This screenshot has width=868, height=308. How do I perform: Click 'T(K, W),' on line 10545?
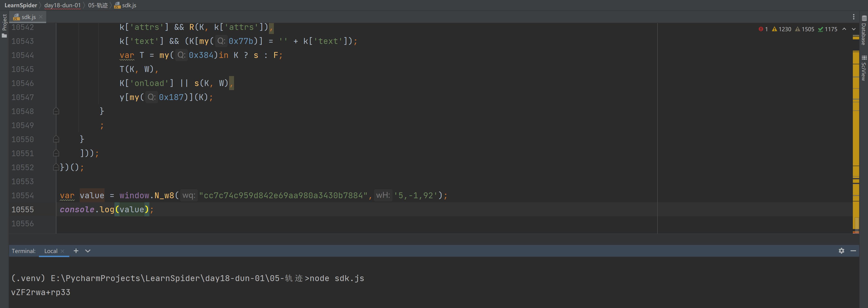click(139, 69)
